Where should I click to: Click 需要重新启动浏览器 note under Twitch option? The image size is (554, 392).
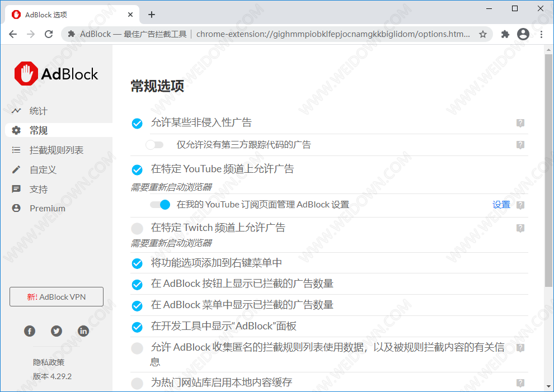[171, 243]
